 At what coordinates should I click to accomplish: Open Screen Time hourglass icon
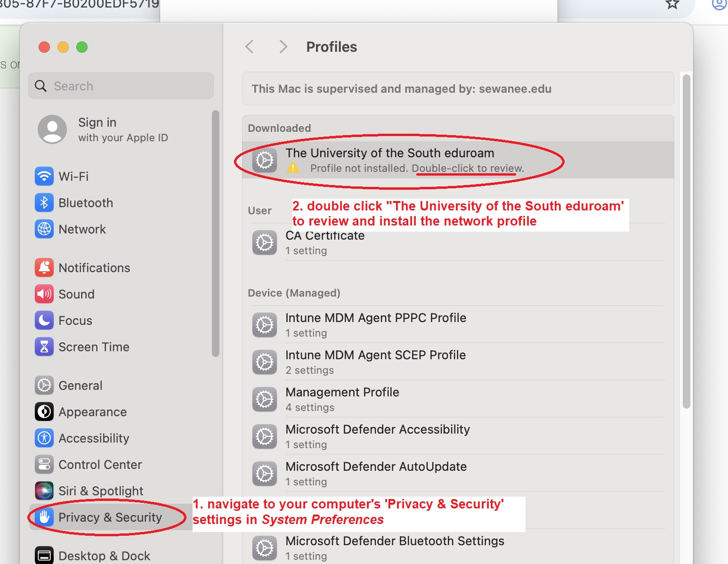[44, 347]
